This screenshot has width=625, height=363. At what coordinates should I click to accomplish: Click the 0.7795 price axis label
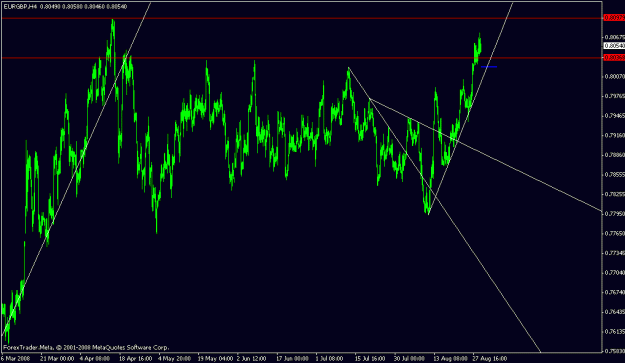pyautogui.click(x=614, y=214)
